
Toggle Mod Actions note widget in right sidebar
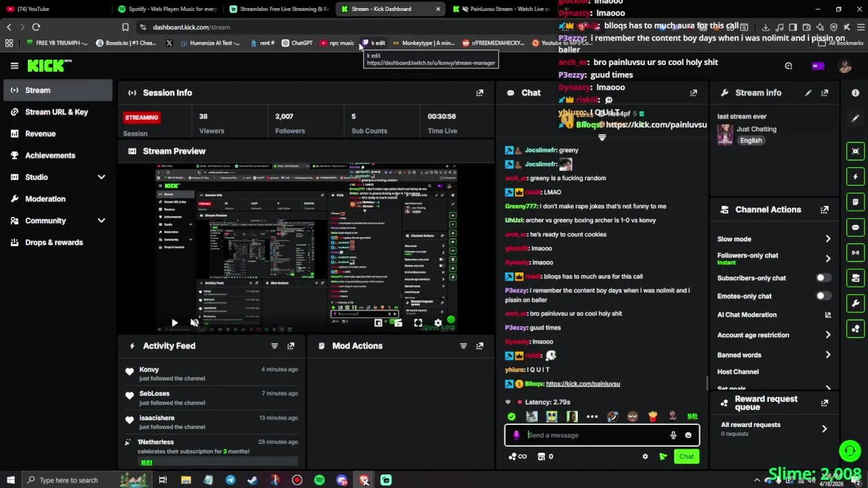point(856,202)
